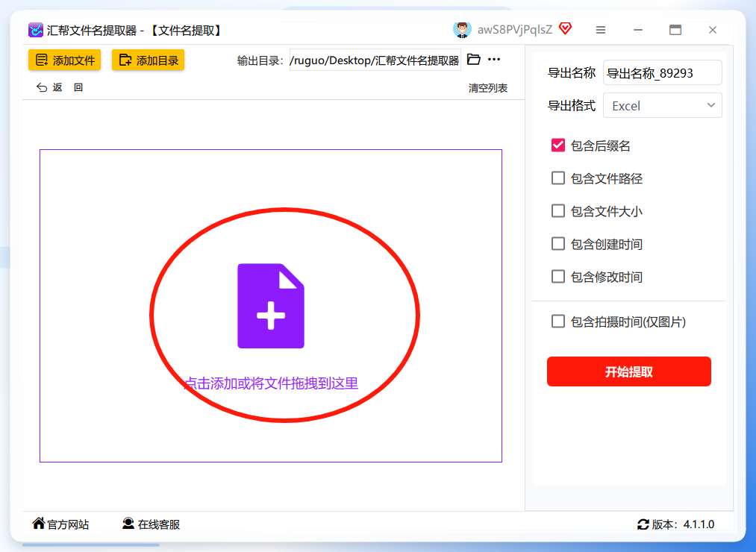Viewport: 756px width, 552px height.
Task: Click the back arrow icon
Action: pos(42,87)
